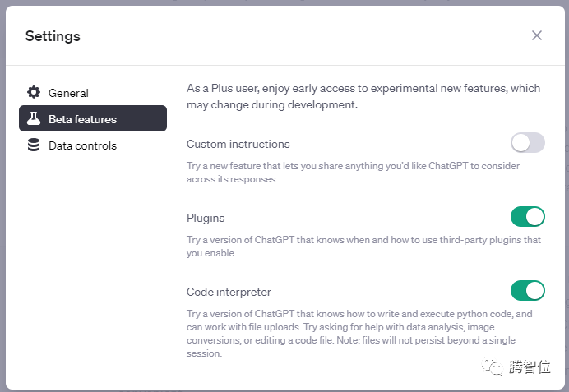Click the Custom instructions feature label

click(238, 144)
